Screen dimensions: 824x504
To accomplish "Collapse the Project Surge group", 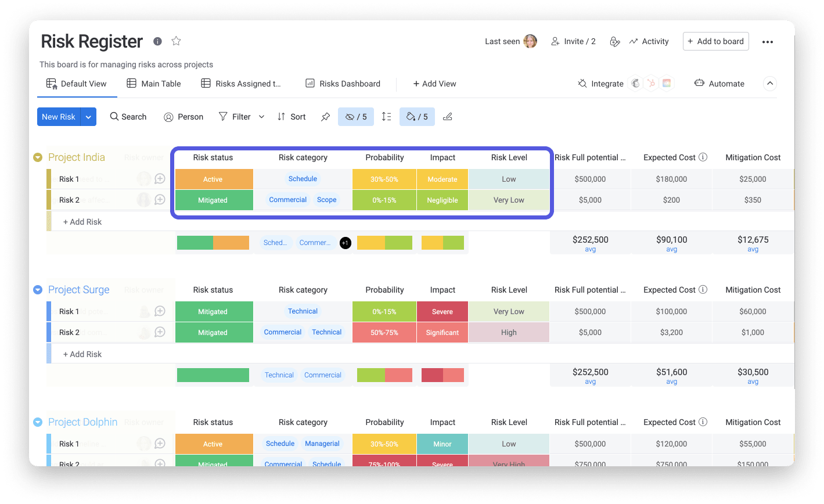I will (38, 290).
